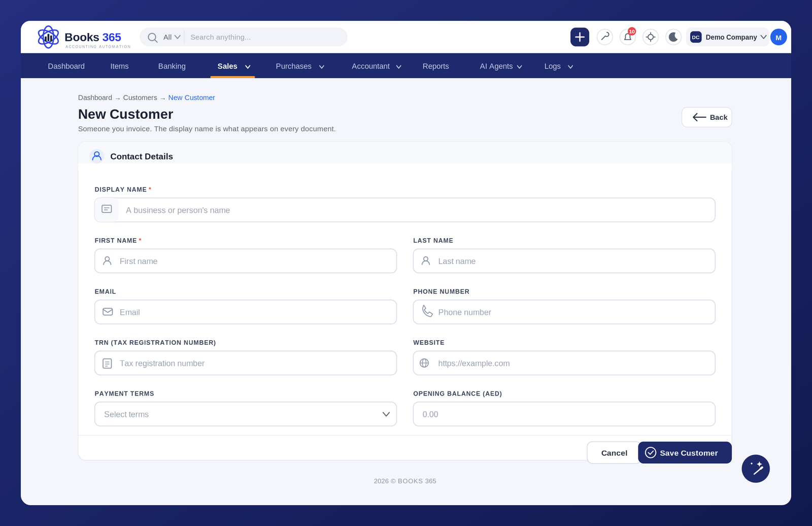This screenshot has height=526, width=812.
Task: Click the Dashboard breadcrumb link
Action: 95,97
